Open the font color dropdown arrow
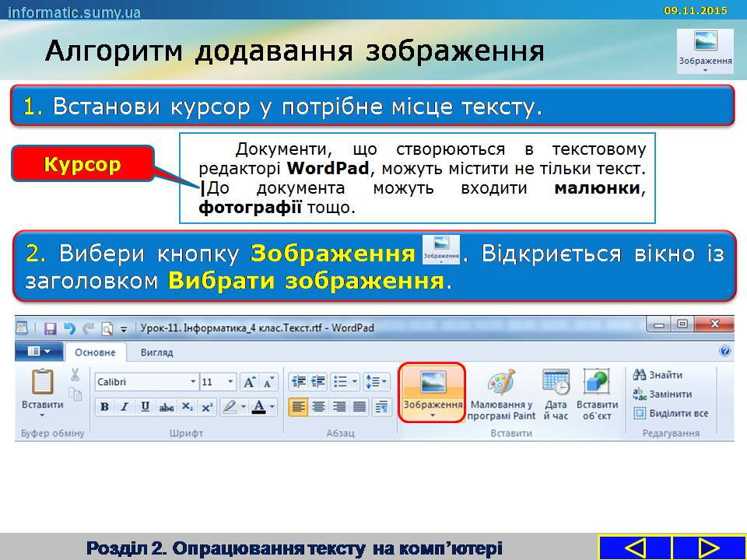The width and height of the screenshot is (747, 560). 272,407
